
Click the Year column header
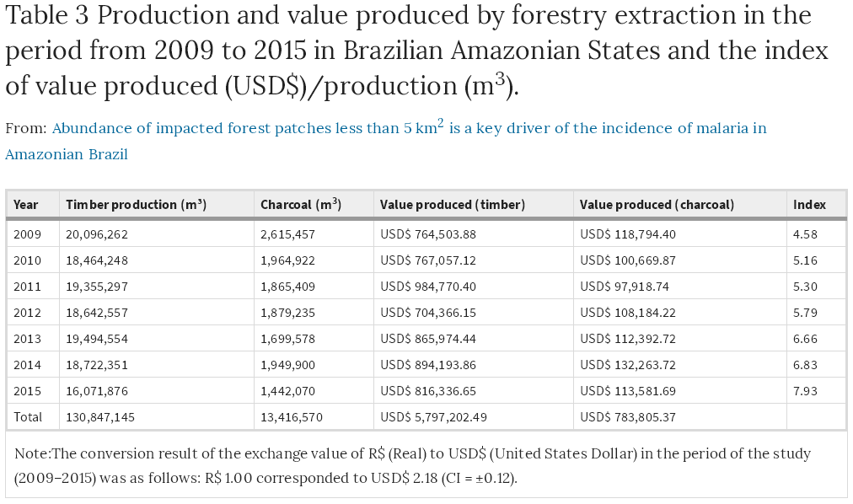(26, 205)
